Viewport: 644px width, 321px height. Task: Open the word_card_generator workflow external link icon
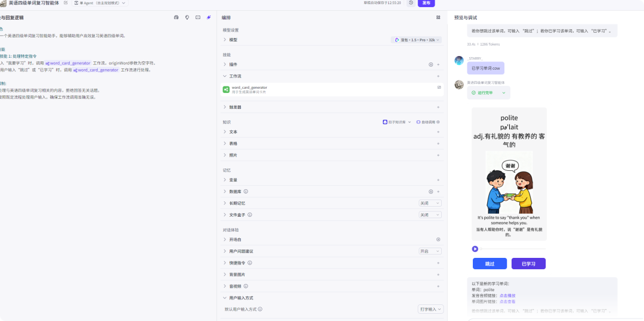(439, 88)
